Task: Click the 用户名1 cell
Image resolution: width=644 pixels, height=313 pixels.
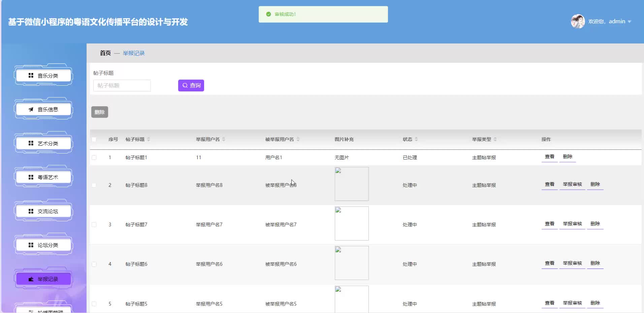Action: pyautogui.click(x=274, y=158)
